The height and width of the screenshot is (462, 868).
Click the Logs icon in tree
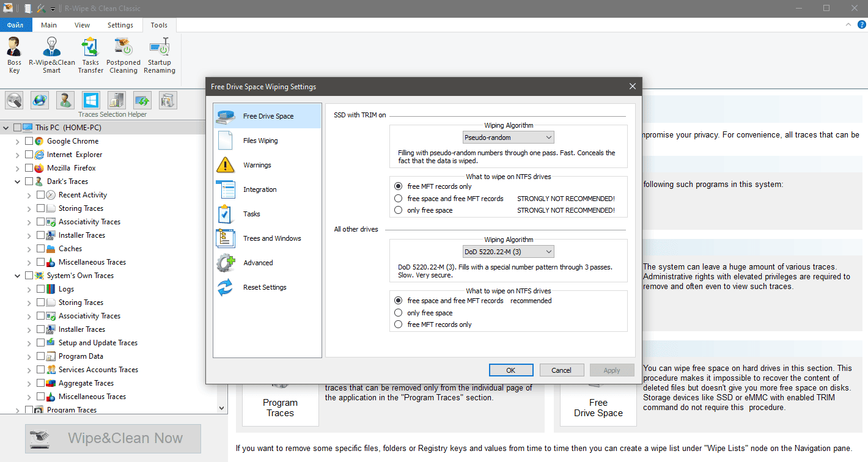(x=51, y=289)
